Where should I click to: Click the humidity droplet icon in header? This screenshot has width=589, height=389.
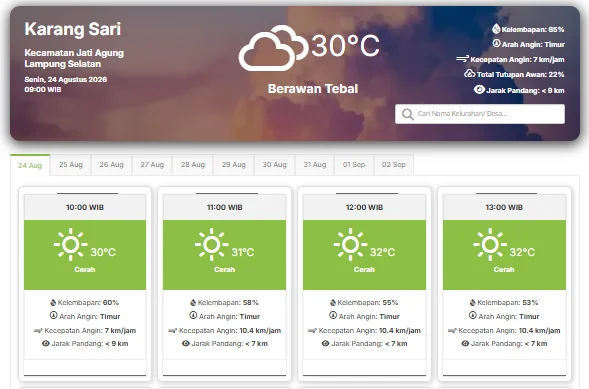[x=496, y=29]
